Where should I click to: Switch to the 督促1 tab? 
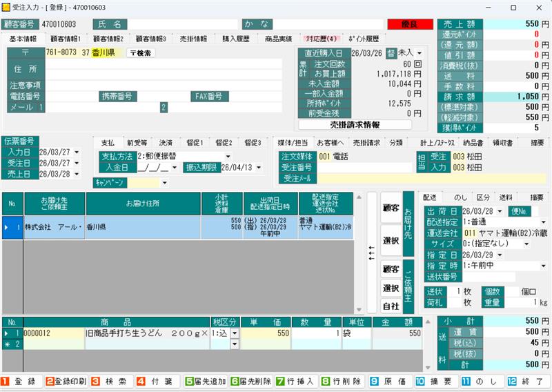click(x=195, y=143)
